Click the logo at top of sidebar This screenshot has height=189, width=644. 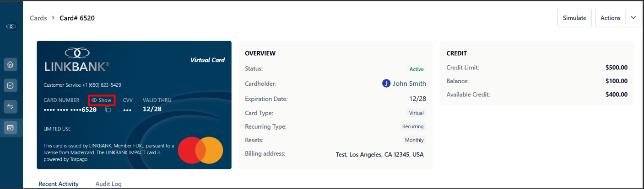(x=11, y=27)
